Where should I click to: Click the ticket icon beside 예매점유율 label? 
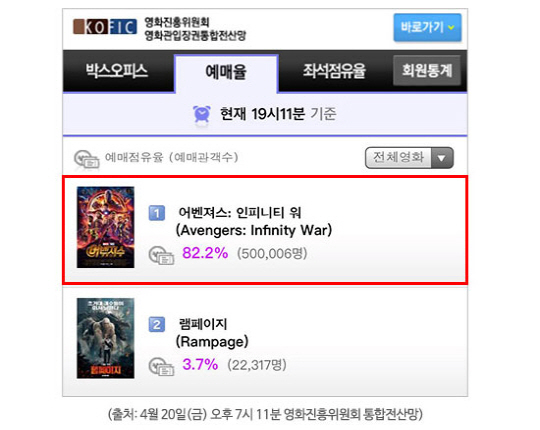87,159
